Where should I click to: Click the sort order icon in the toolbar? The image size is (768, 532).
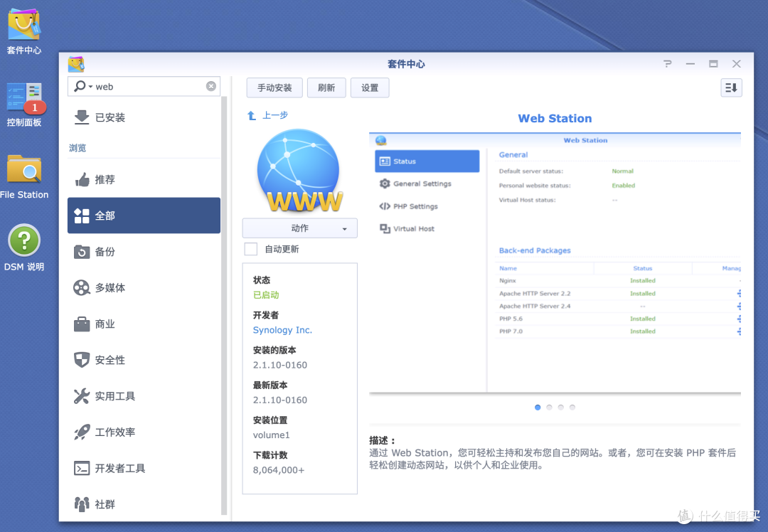[x=731, y=87]
